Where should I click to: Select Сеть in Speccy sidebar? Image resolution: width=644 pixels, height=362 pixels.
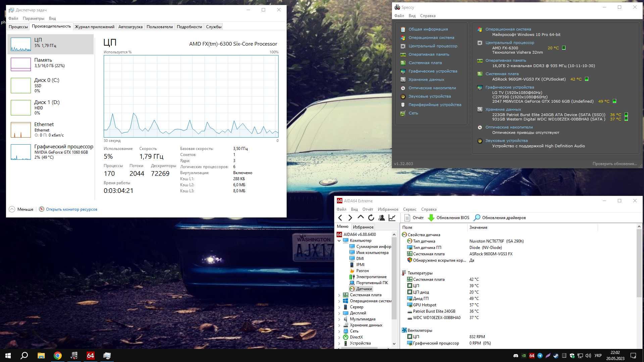coord(413,113)
